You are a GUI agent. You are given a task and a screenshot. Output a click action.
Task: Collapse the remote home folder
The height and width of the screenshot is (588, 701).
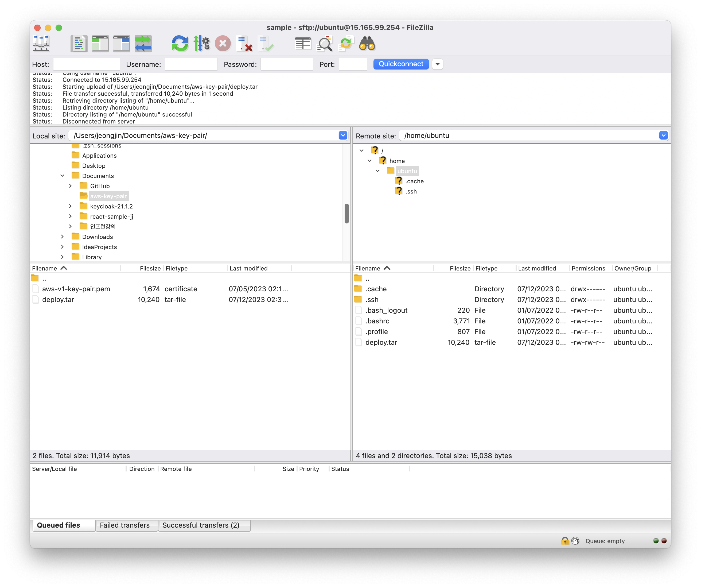369,161
